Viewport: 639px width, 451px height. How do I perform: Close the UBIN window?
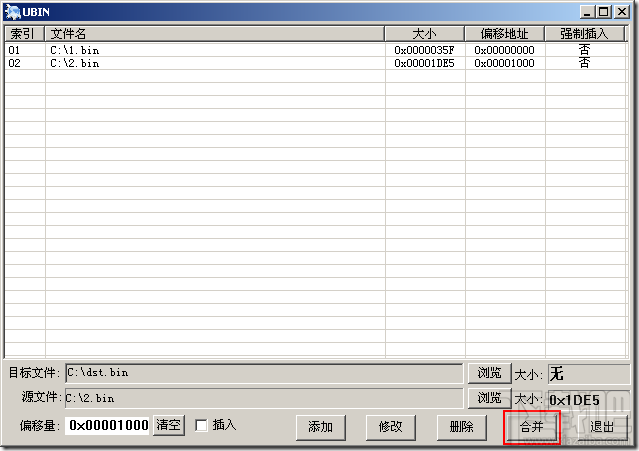click(622, 12)
